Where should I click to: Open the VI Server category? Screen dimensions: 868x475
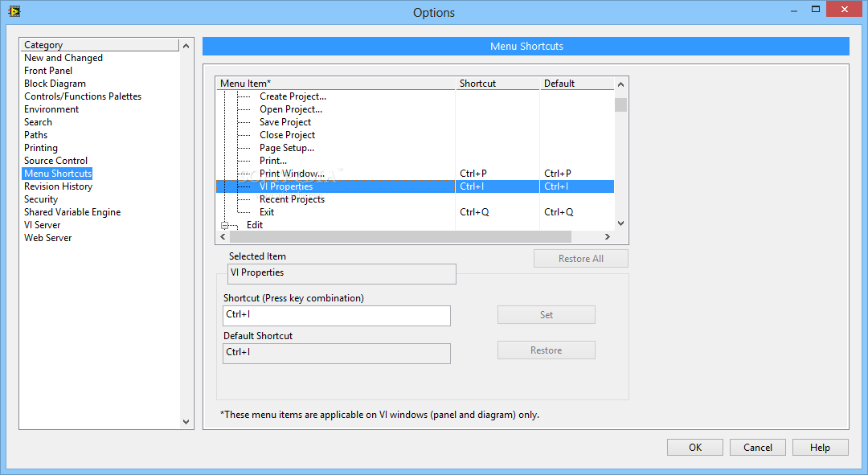42,225
